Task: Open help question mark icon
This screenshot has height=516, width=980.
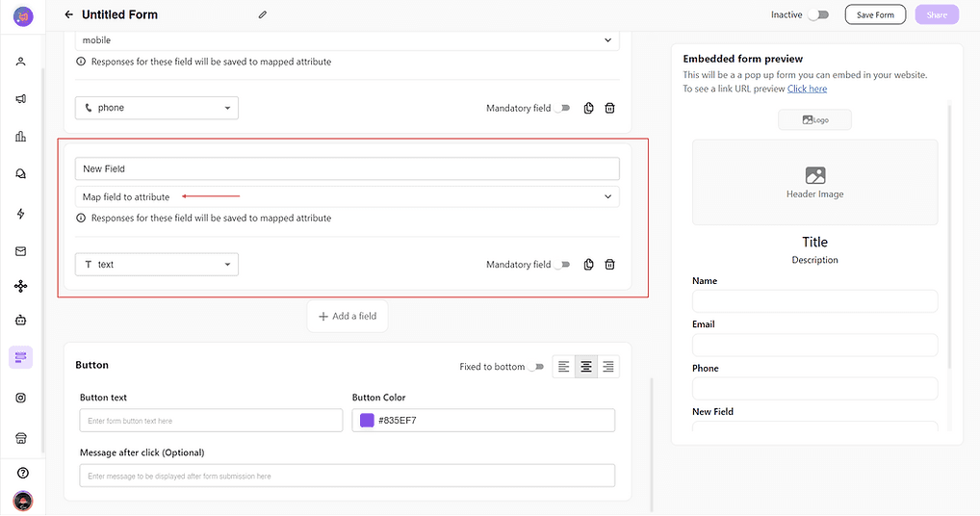Action: click(23, 473)
